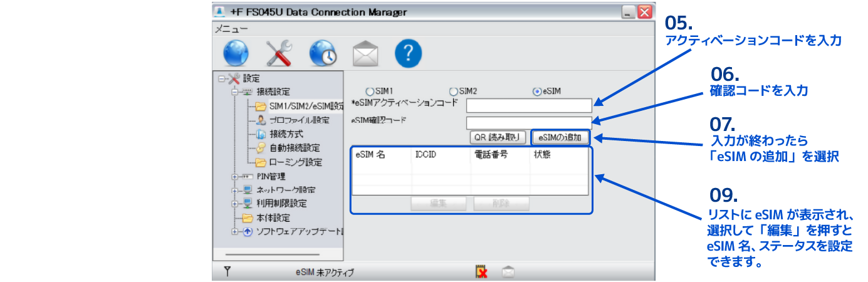Image resolution: width=868 pixels, height=282 pixels.
Task: Click the 編集 button below the list
Action: [438, 204]
